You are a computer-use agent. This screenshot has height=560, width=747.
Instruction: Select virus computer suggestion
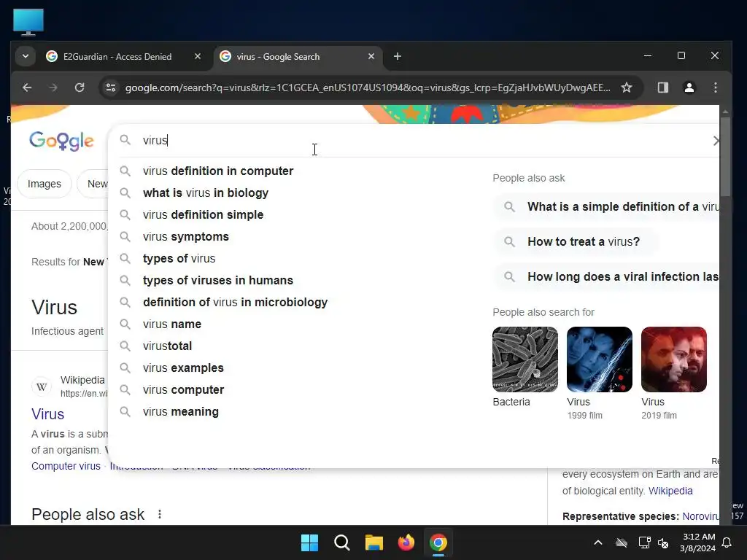183,390
